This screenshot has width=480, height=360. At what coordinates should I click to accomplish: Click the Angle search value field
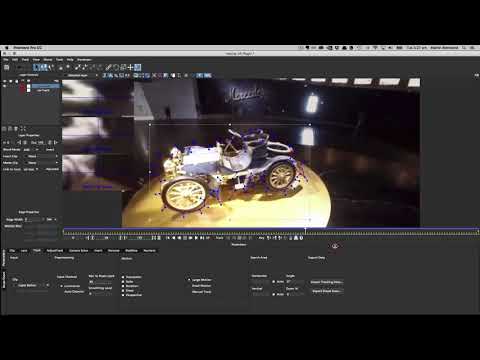point(295,282)
